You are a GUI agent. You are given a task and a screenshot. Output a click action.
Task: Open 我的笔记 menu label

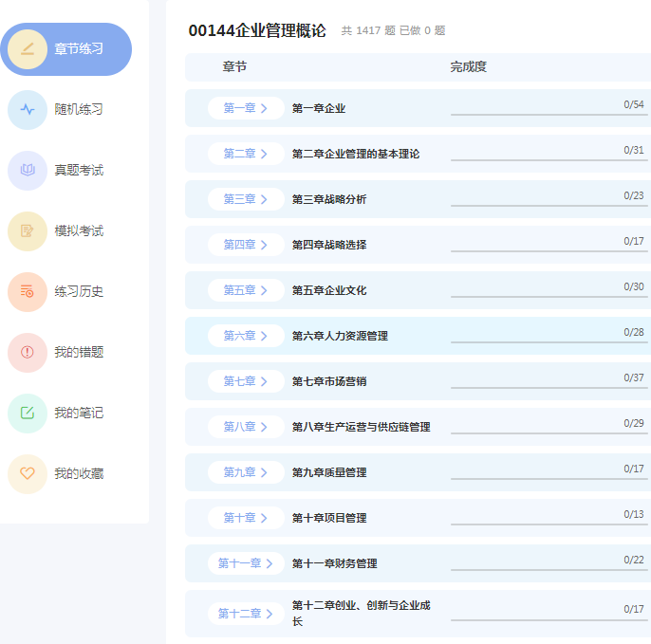coord(79,413)
